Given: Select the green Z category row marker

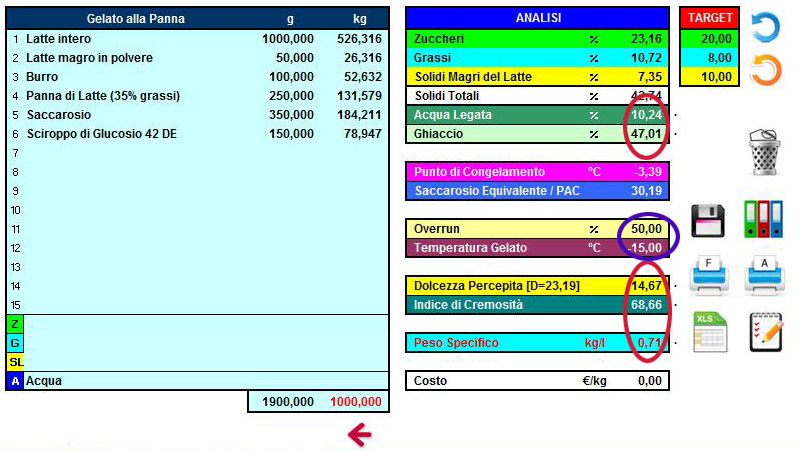Looking at the screenshot, I should (15, 324).
